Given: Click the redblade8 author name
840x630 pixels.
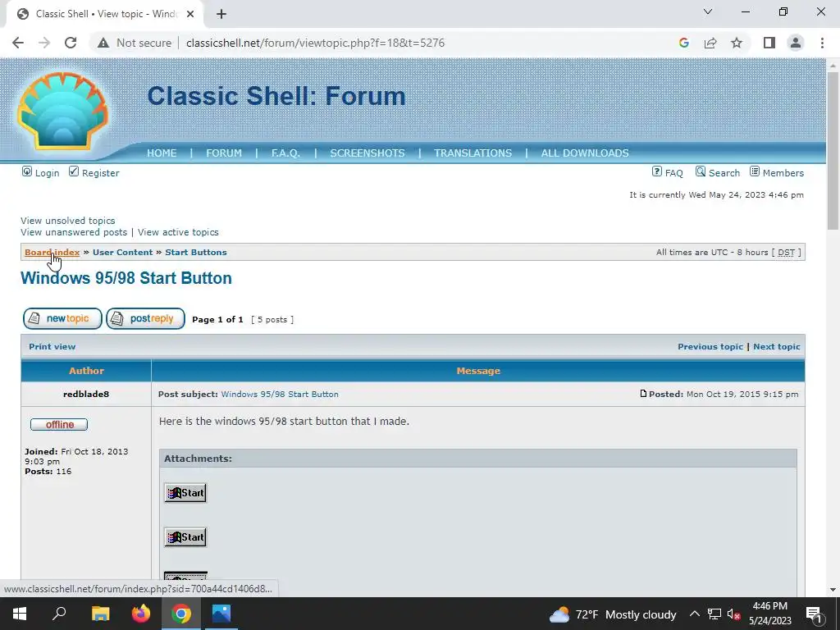Looking at the screenshot, I should click(x=86, y=395).
